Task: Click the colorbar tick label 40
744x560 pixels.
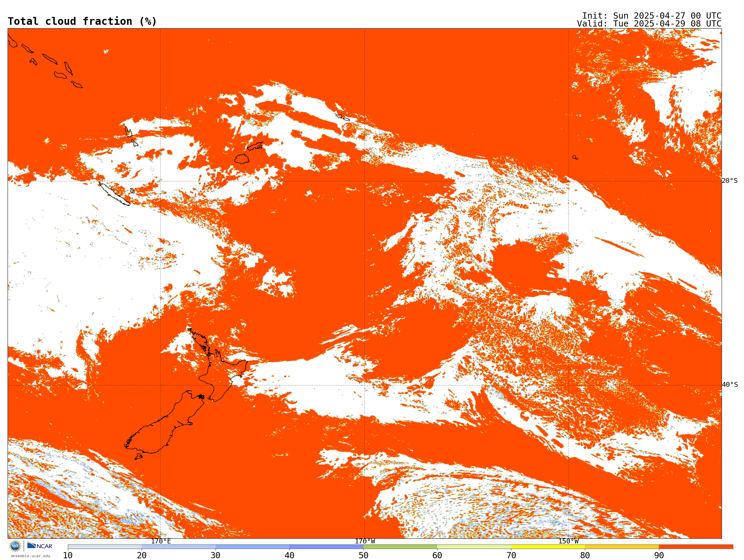Action: (x=289, y=556)
